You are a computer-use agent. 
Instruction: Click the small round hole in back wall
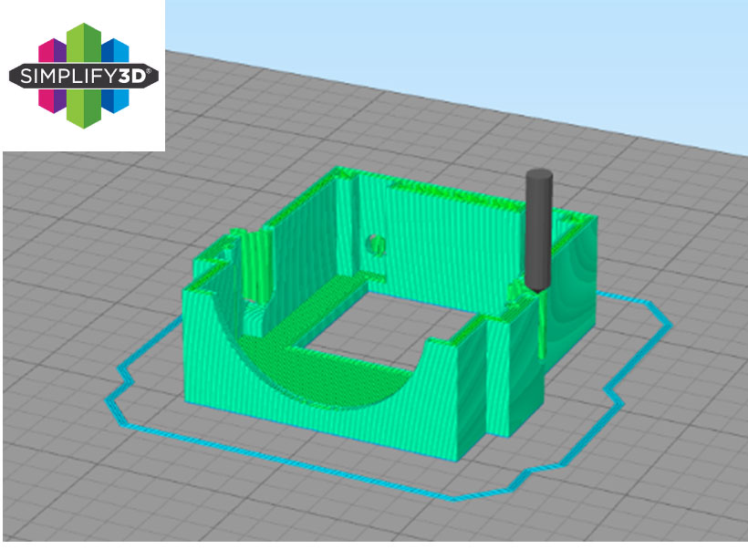(376, 245)
